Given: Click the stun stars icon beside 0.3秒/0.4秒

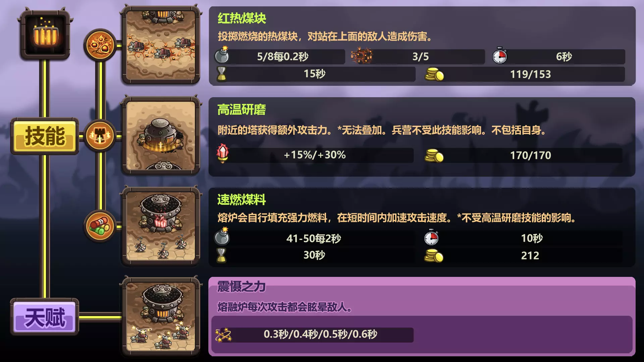Looking at the screenshot, I should [x=223, y=335].
